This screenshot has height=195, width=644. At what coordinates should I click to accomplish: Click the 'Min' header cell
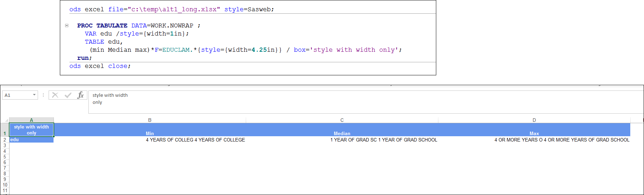pos(150,133)
